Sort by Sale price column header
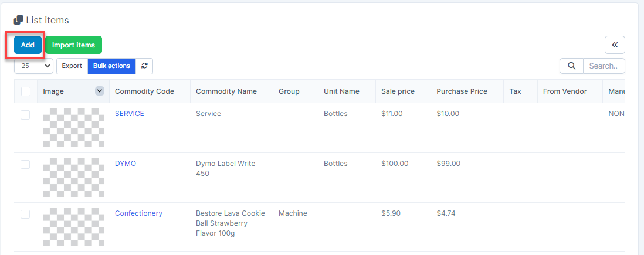 (398, 91)
